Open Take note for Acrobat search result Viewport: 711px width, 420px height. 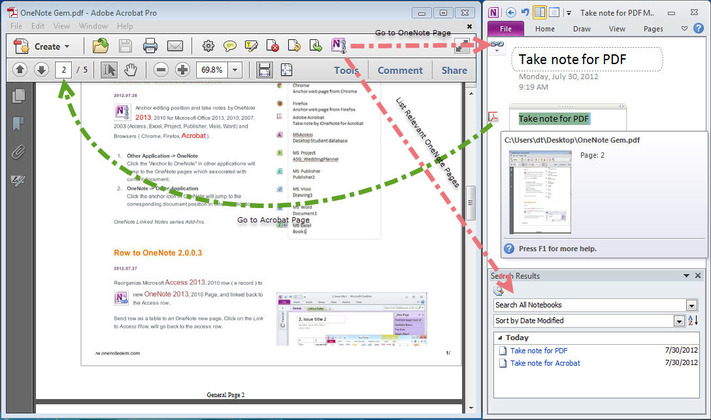pos(545,363)
